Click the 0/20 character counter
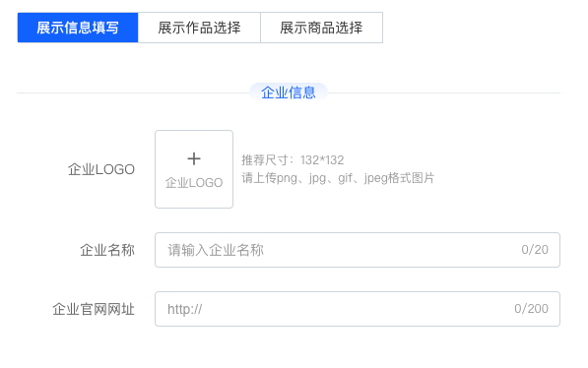The image size is (588, 368). 535,250
